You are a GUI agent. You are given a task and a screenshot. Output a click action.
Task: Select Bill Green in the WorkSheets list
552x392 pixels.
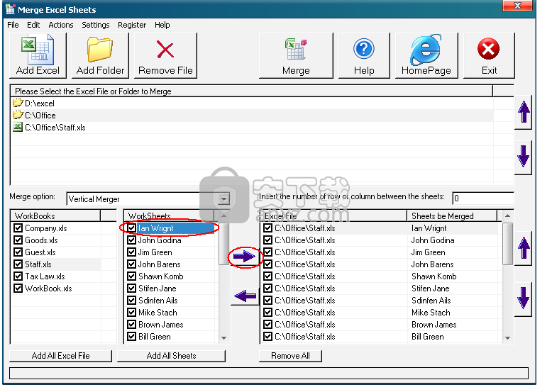155,337
